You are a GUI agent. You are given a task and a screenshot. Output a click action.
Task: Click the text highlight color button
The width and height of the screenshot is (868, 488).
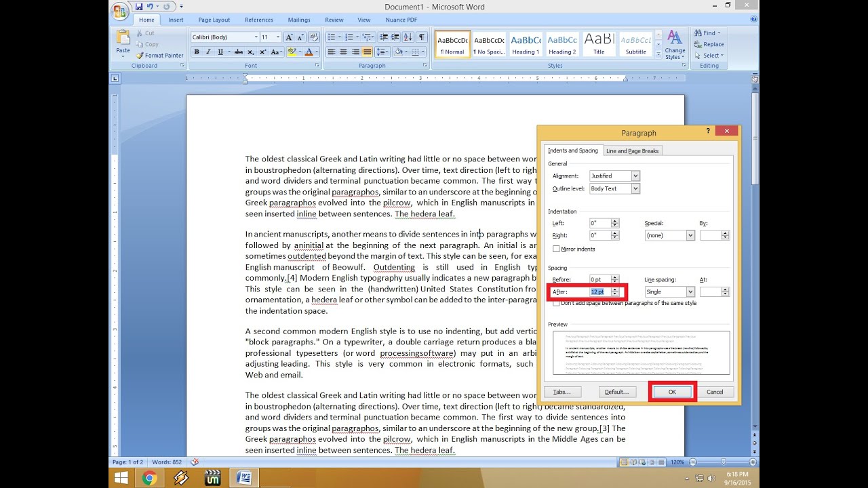[292, 52]
